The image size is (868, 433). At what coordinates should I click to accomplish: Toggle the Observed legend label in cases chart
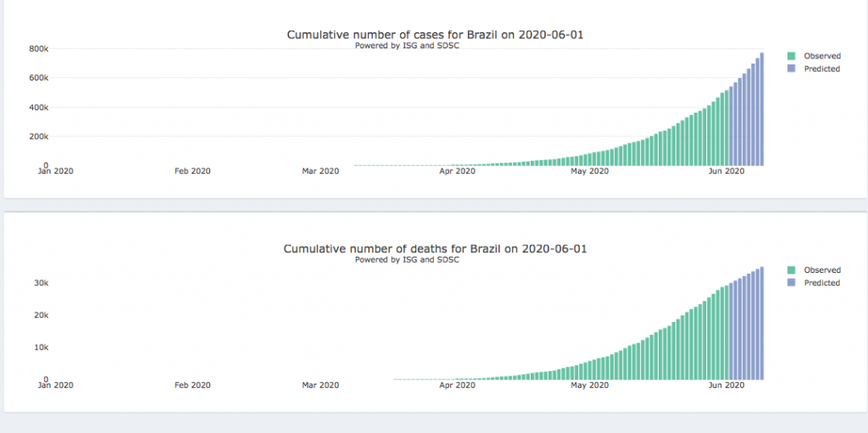[821, 56]
